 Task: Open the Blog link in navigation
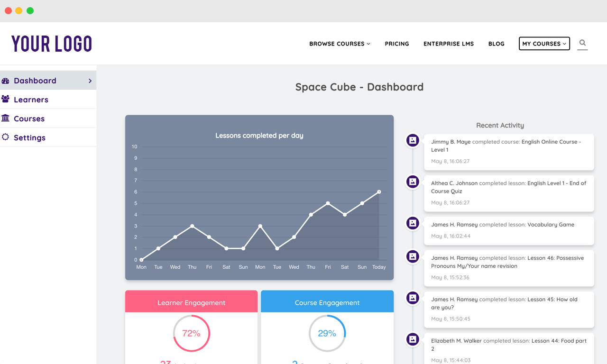click(496, 44)
